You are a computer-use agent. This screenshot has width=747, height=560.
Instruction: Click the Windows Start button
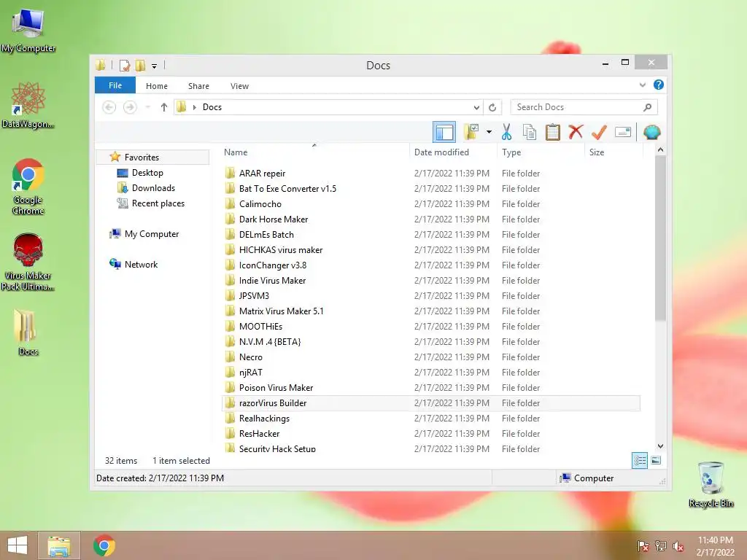(18, 545)
